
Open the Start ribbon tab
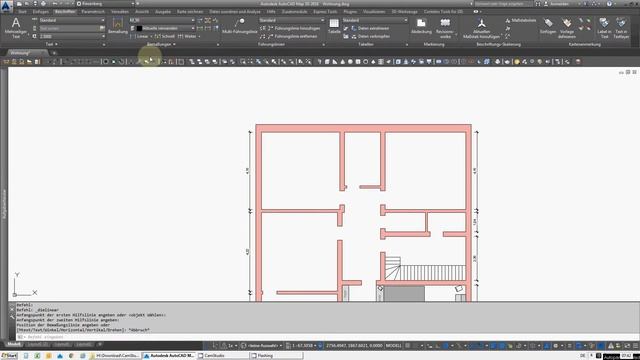tap(22, 11)
